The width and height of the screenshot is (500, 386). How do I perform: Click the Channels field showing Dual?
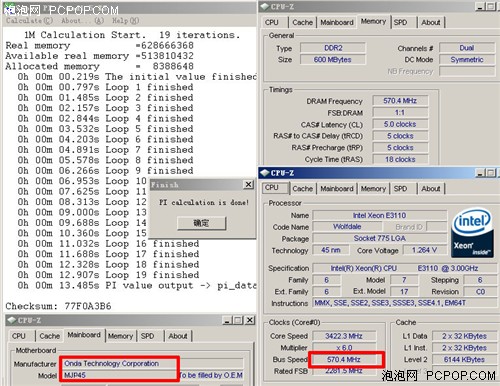point(467,48)
